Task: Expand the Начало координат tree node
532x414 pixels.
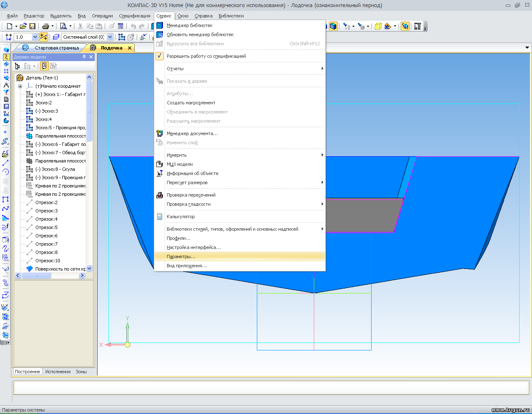Action: [20, 86]
